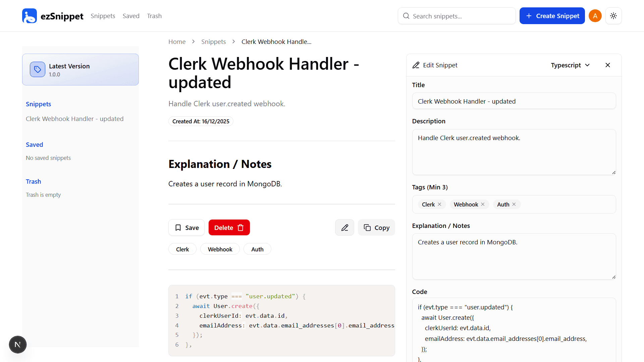Remove the Auth tag via its X
Image resolution: width=644 pixels, height=362 pixels.
click(x=514, y=204)
